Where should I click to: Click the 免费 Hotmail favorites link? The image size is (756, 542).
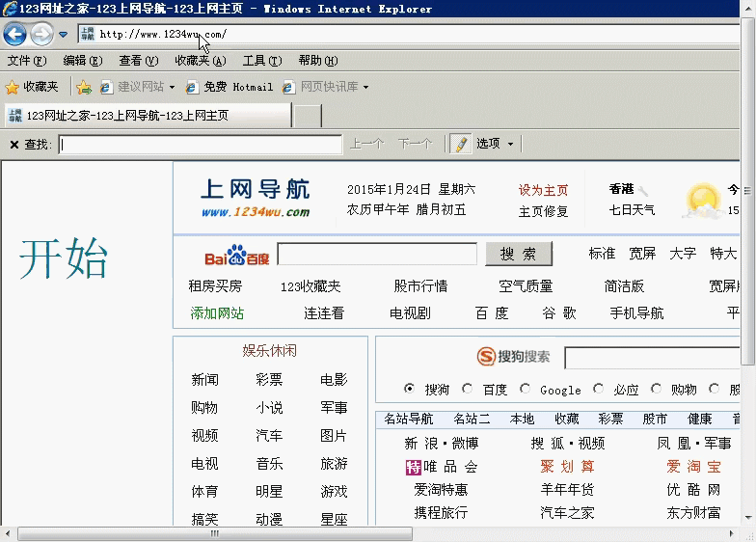pyautogui.click(x=229, y=87)
